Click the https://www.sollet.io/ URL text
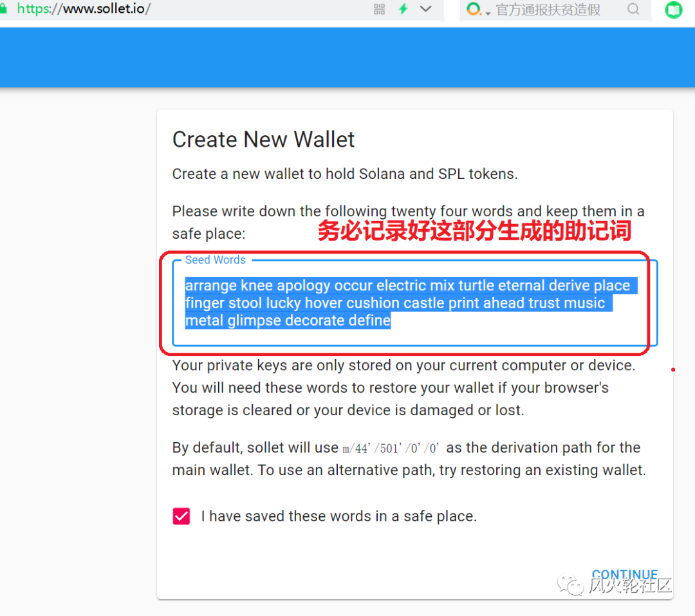The height and width of the screenshot is (616, 695). (x=84, y=8)
